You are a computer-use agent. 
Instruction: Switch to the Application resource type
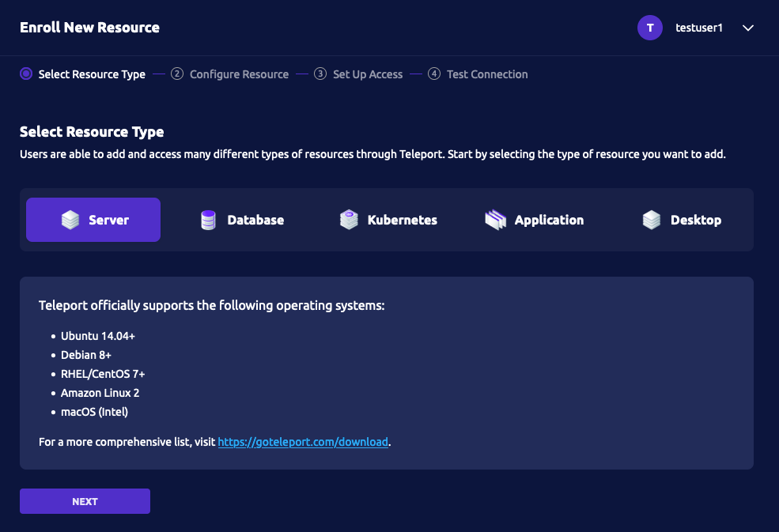point(534,220)
